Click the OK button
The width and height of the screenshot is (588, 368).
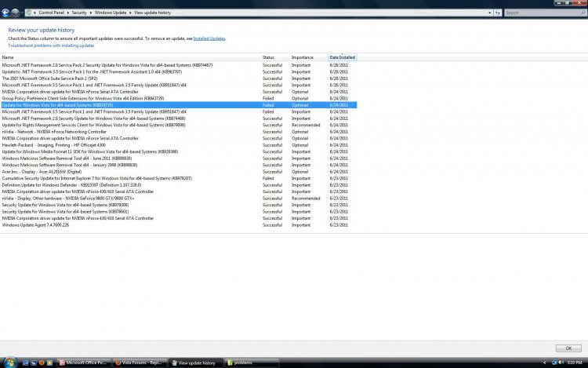[x=568, y=348]
